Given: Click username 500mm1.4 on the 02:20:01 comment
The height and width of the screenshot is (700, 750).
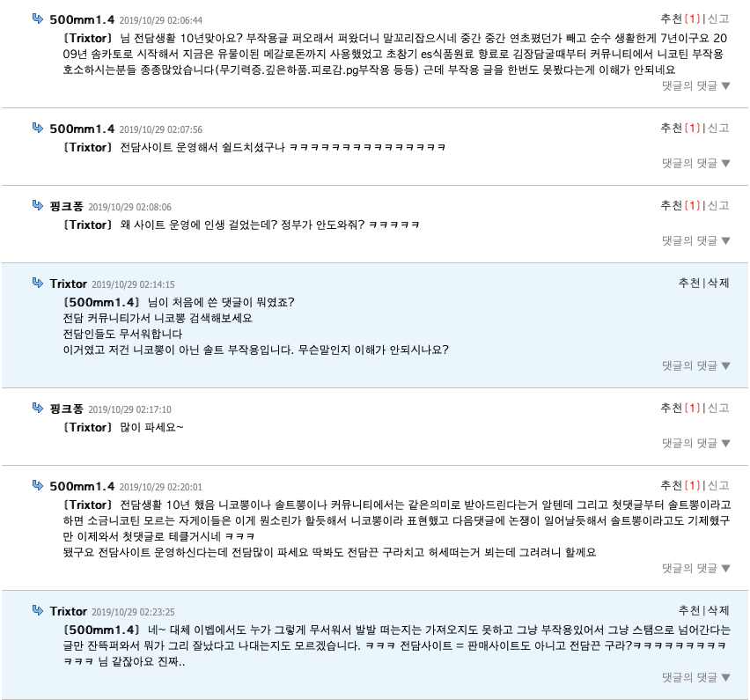Looking at the screenshot, I should [x=82, y=486].
